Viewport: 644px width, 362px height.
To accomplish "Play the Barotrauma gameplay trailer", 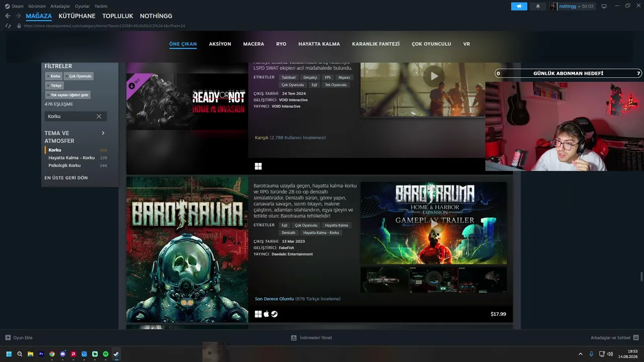I will coord(434,223).
